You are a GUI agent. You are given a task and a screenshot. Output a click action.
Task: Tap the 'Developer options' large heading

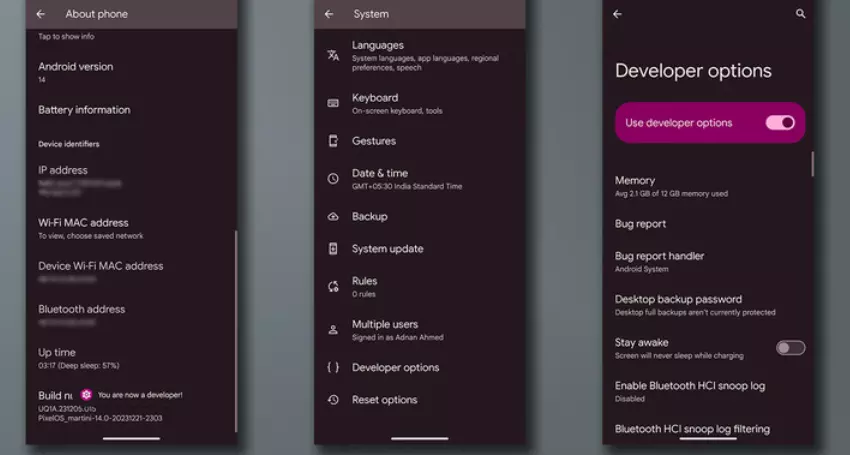[x=693, y=71]
